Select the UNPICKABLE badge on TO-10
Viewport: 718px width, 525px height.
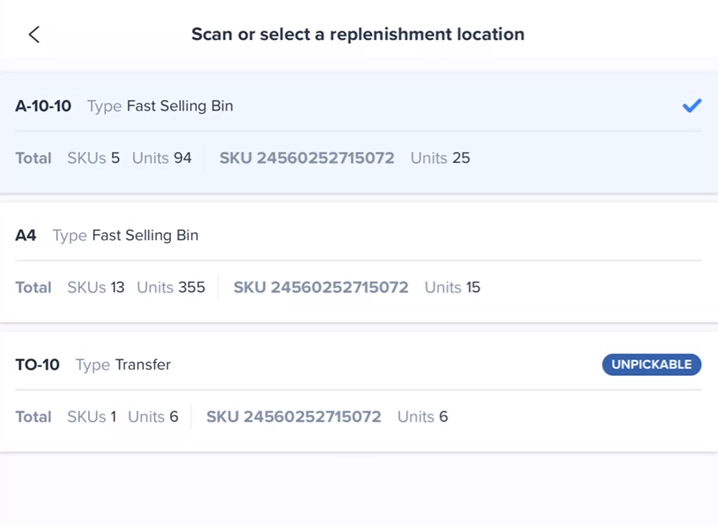click(x=651, y=364)
